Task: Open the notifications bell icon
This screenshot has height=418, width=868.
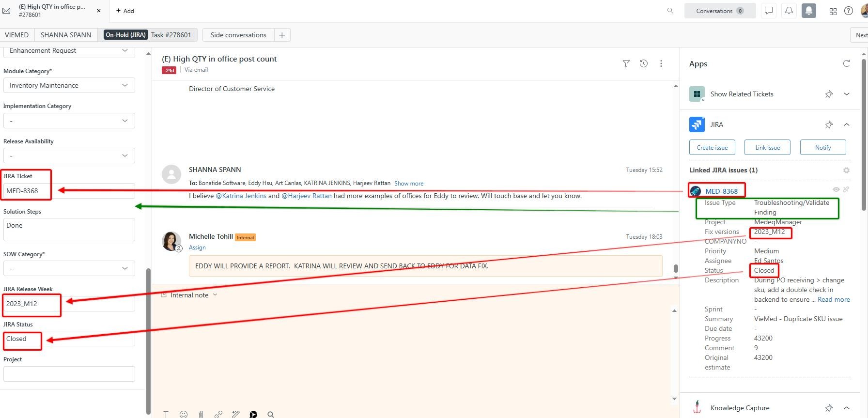Action: tap(789, 11)
